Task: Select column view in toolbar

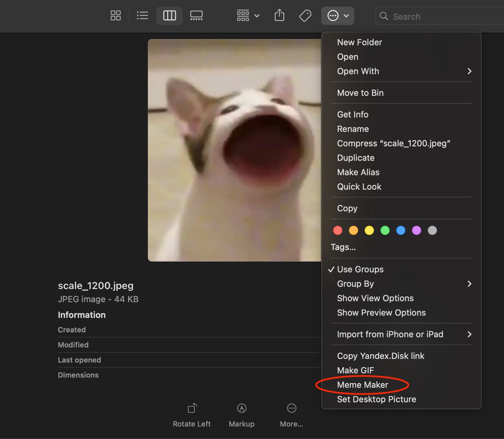Action: click(x=169, y=16)
